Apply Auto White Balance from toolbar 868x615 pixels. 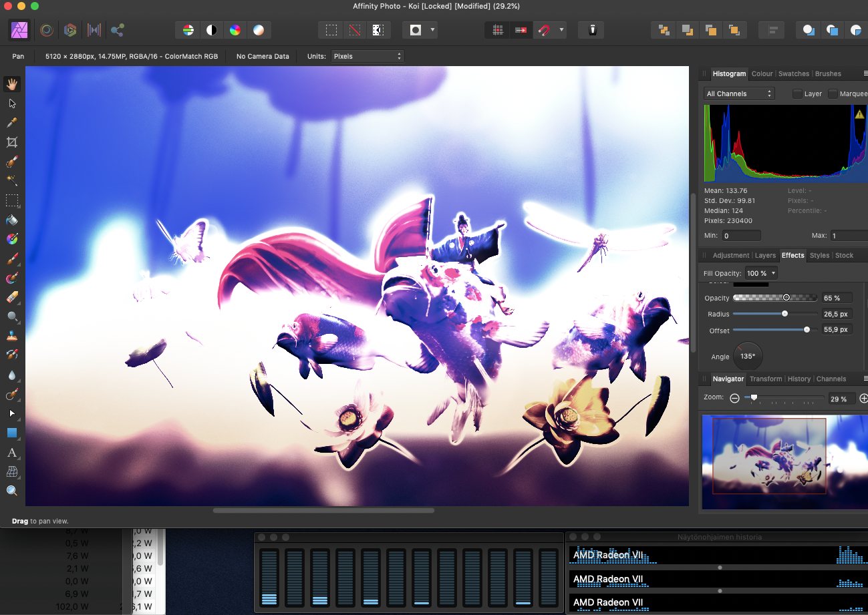click(x=258, y=30)
